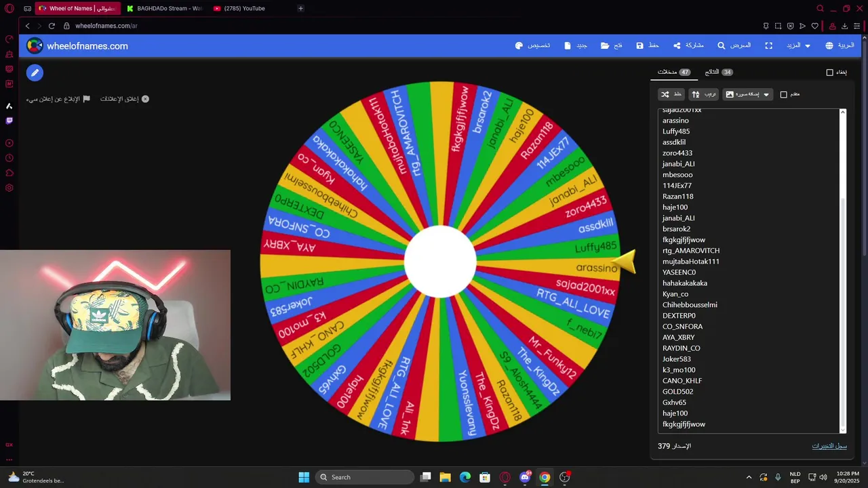Select the Wheel of Names browser tab

point(77,8)
